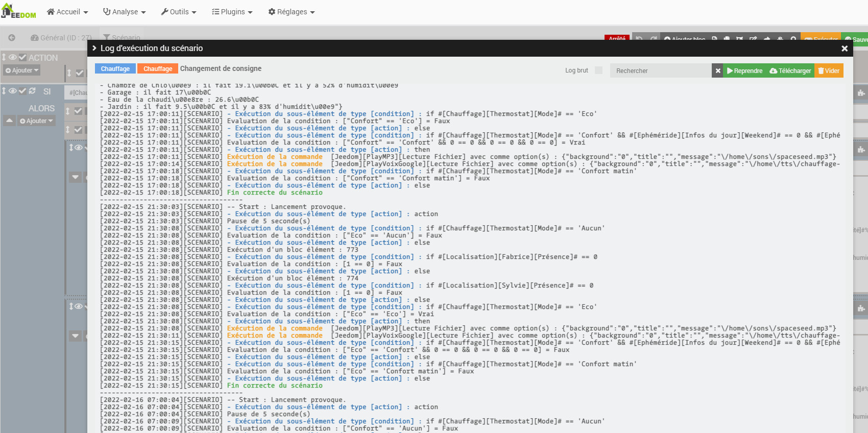Screen dimensions: 868x433
Task: Open the Réglages settings menu
Action: tap(292, 12)
